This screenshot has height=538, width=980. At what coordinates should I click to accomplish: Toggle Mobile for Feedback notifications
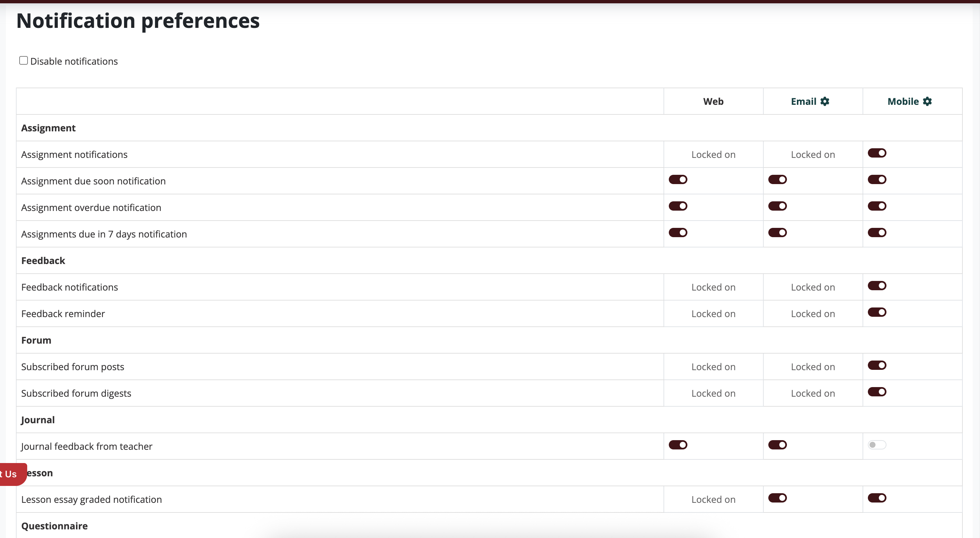877,286
